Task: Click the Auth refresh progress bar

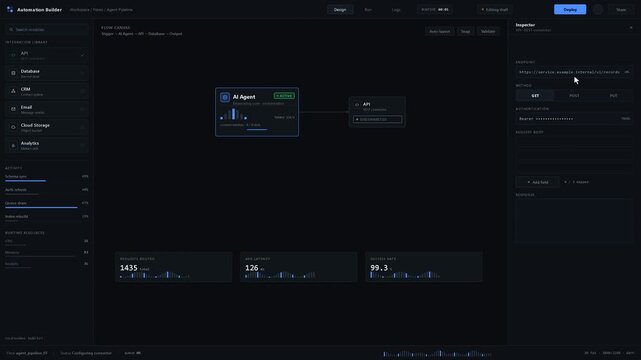Action: (x=22, y=194)
